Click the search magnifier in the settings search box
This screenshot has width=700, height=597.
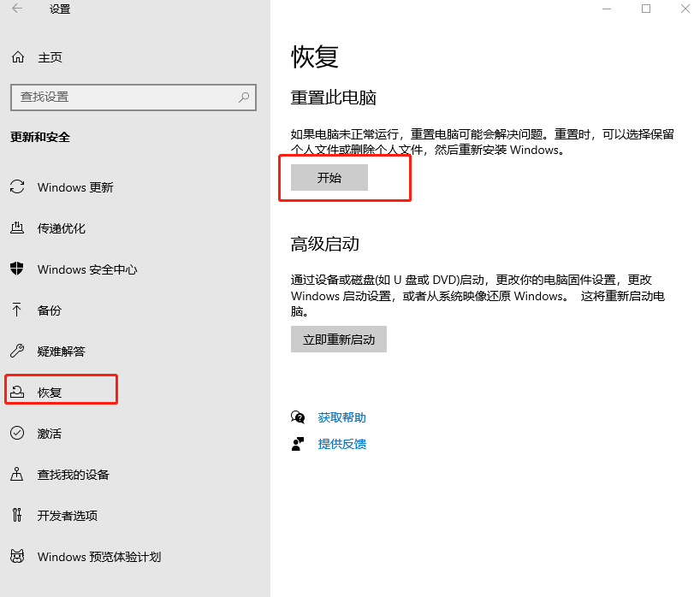click(242, 97)
